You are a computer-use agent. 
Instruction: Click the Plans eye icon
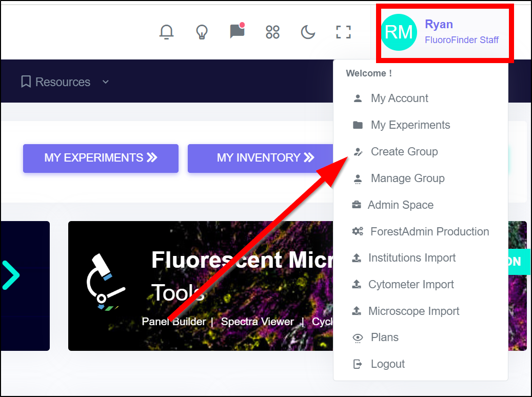pos(358,338)
